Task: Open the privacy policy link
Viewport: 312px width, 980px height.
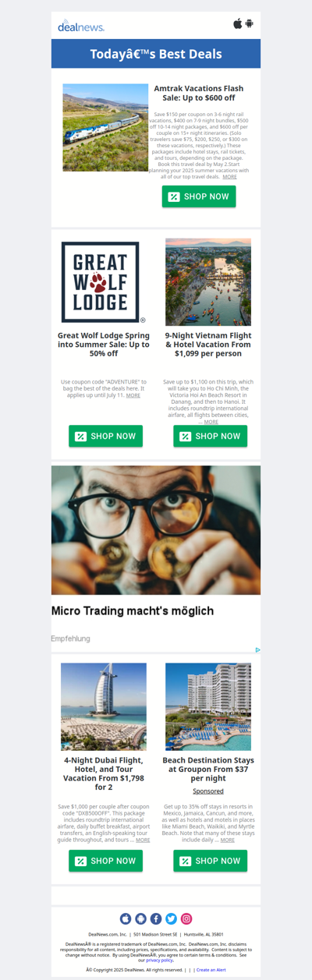Action: click(x=159, y=961)
